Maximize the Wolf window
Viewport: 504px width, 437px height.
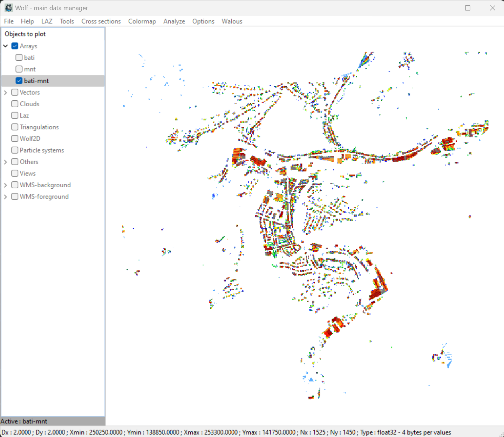pyautogui.click(x=468, y=8)
